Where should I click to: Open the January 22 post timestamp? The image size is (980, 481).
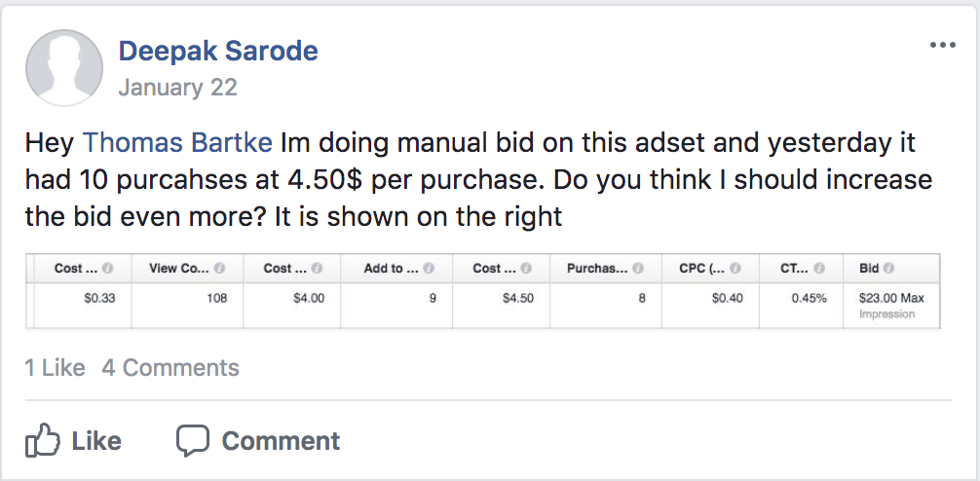[178, 88]
